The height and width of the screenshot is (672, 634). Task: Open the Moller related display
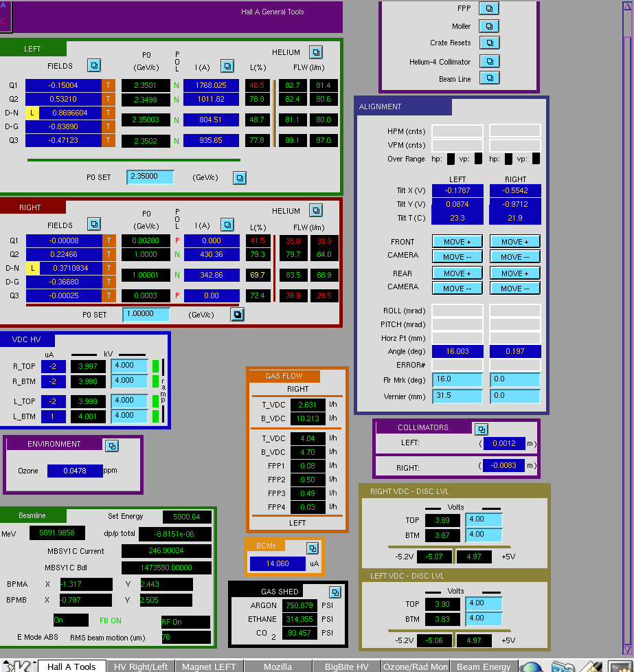click(489, 26)
